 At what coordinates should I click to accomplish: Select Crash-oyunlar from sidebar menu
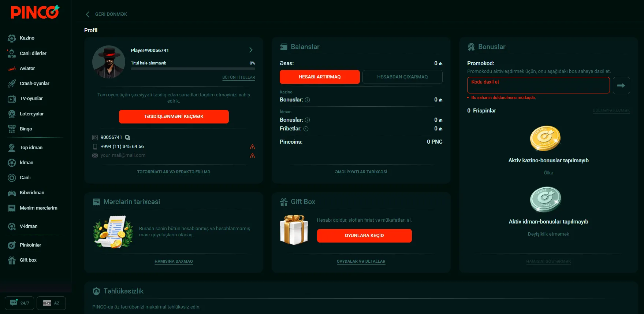click(34, 84)
